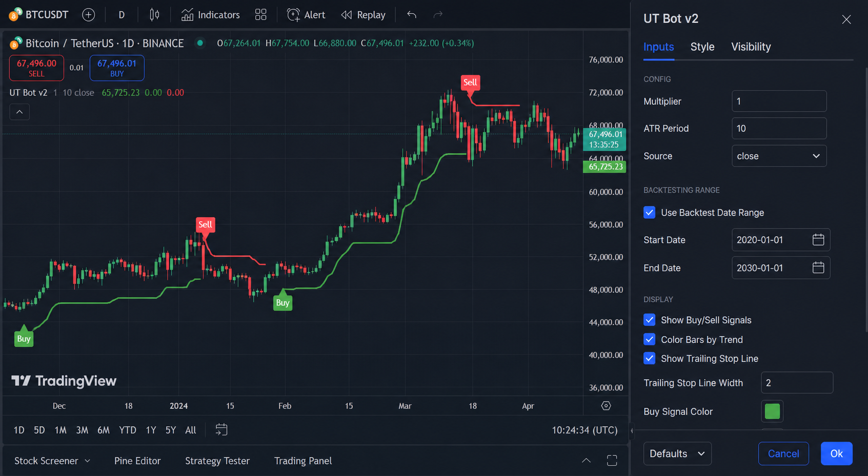Screen dimensions: 868x476
Task: Uncheck Use Backtest Date Range
Action: (x=649, y=212)
